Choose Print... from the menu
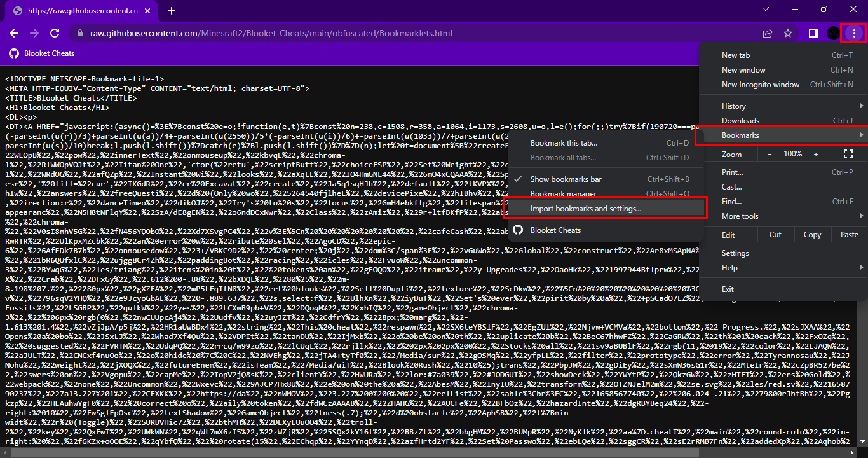 click(x=783, y=172)
